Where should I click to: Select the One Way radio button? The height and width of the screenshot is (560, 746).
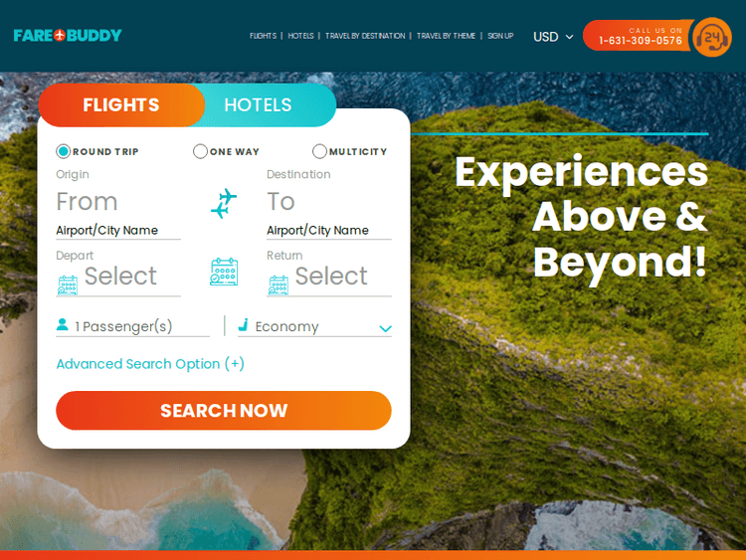[x=200, y=151]
